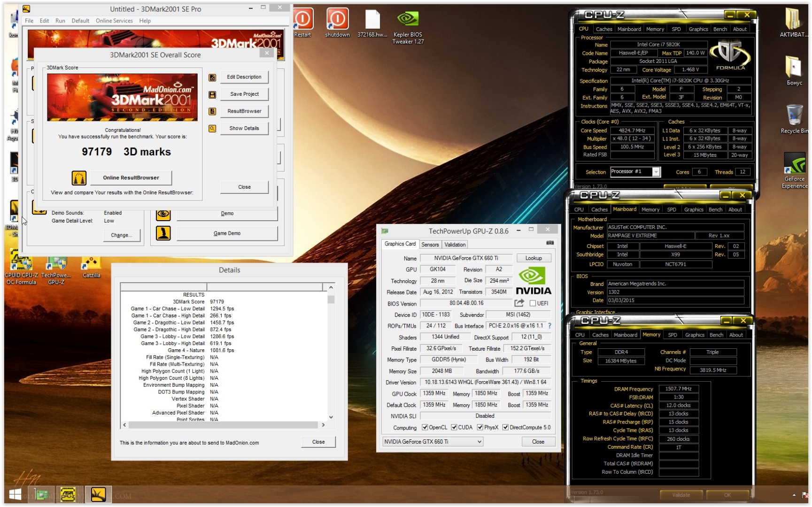
Task: Click the Show Details magnifier icon
Action: (x=212, y=128)
